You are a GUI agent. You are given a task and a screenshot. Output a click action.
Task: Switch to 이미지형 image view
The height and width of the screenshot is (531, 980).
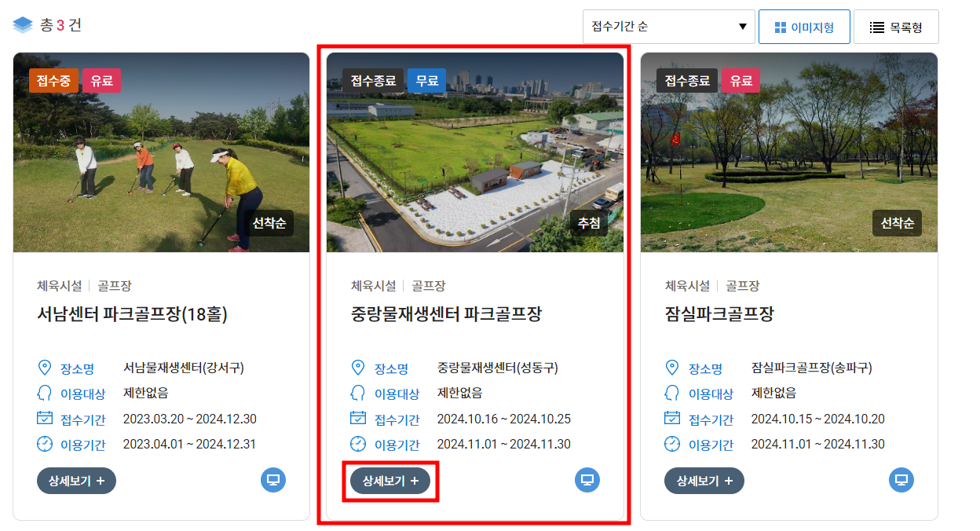804,26
